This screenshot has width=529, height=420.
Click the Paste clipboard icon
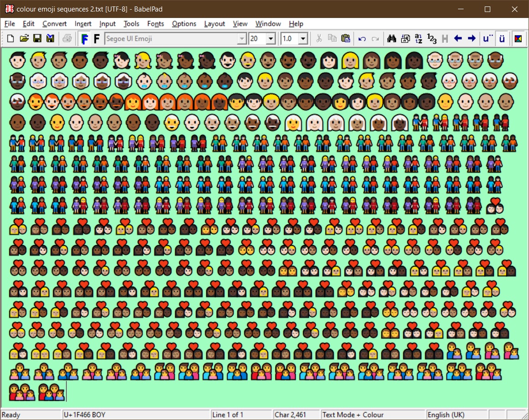pos(346,38)
